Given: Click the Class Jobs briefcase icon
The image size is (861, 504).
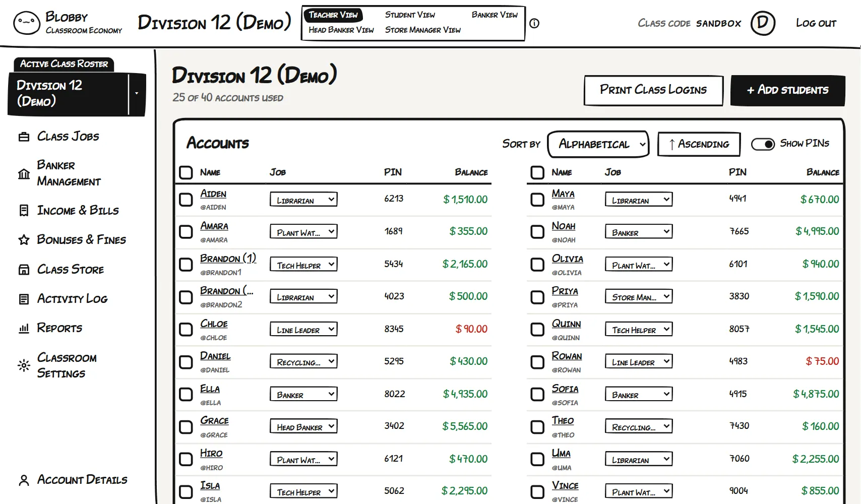Looking at the screenshot, I should pyautogui.click(x=24, y=137).
